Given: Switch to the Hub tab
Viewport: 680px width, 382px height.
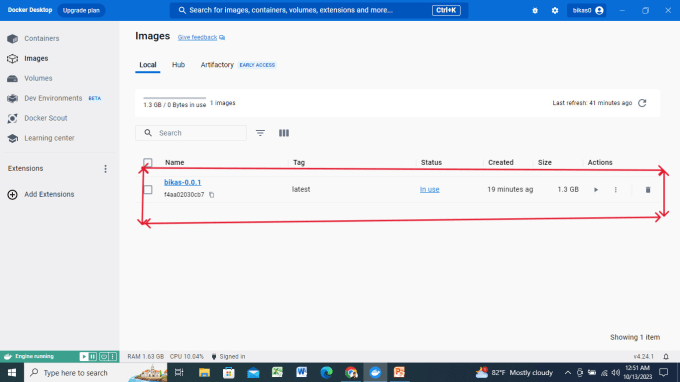Looking at the screenshot, I should click(178, 65).
